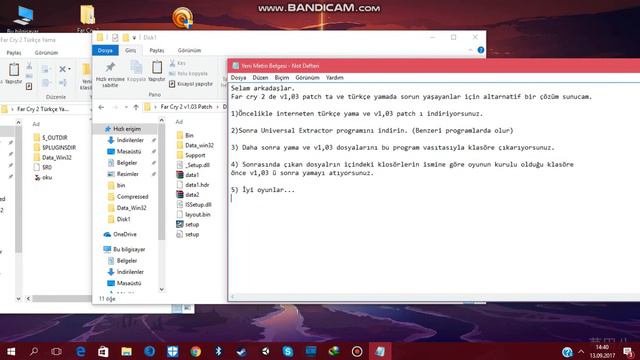The image size is (640, 360).
Task: Click Yapıştır icon in Far Cry 2 Türkçe Yama window
Action: click(x=14, y=70)
